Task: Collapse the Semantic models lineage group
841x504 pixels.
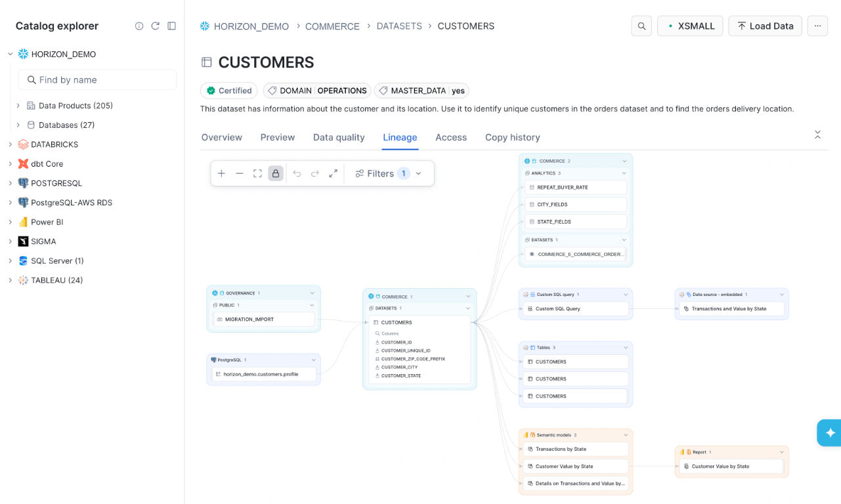Action: (625, 435)
